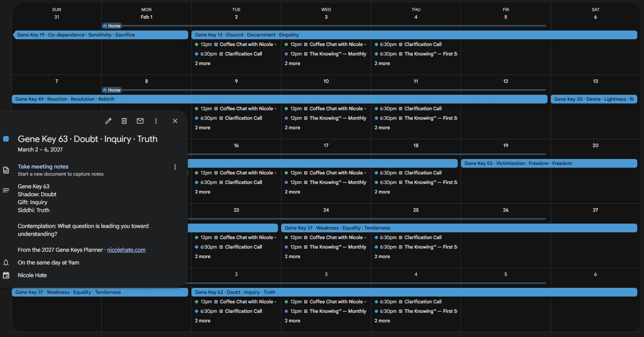The image size is (644, 337).
Task: Open Gene Key 55 Victimization Freedom event
Action: click(x=549, y=163)
